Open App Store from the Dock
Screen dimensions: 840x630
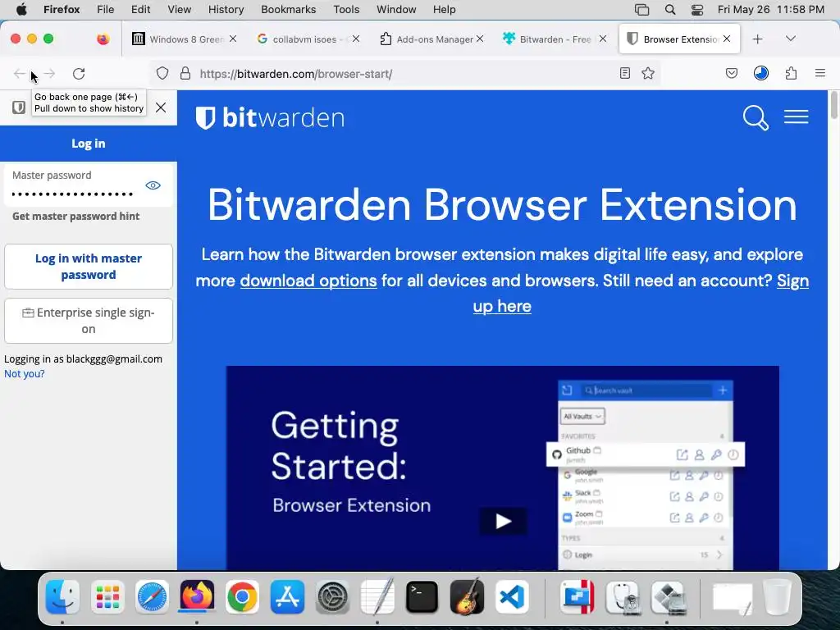287,597
